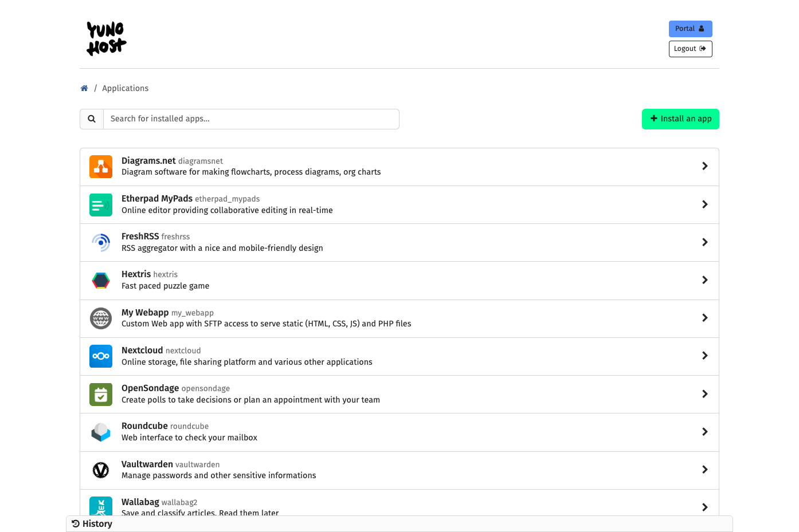Select the Hextris app title
Image resolution: width=799 pixels, height=532 pixels.
pyautogui.click(x=136, y=274)
